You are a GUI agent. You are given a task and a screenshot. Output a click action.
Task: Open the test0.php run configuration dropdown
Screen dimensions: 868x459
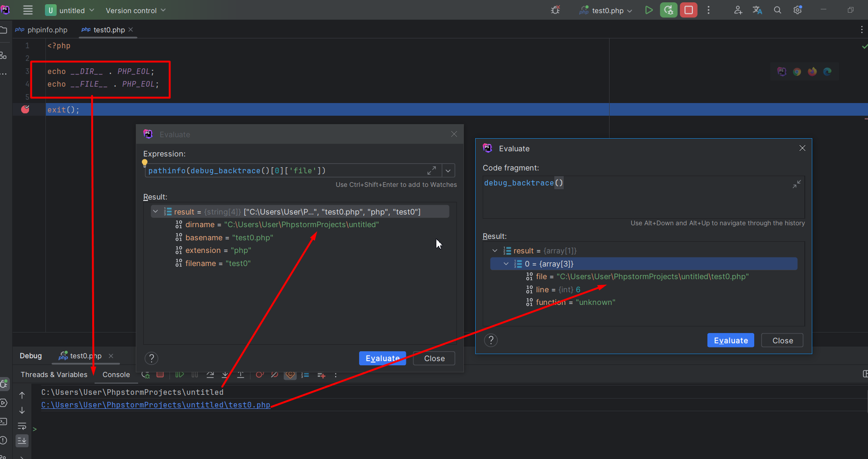tap(607, 10)
